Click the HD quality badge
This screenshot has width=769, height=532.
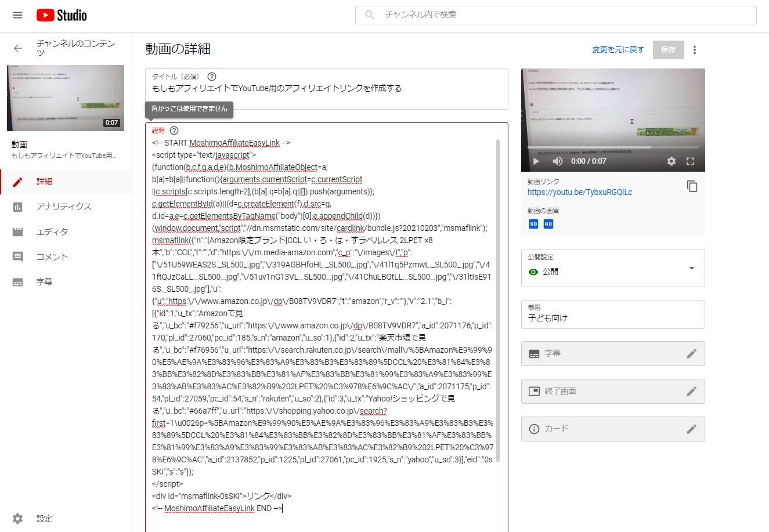[548, 224]
